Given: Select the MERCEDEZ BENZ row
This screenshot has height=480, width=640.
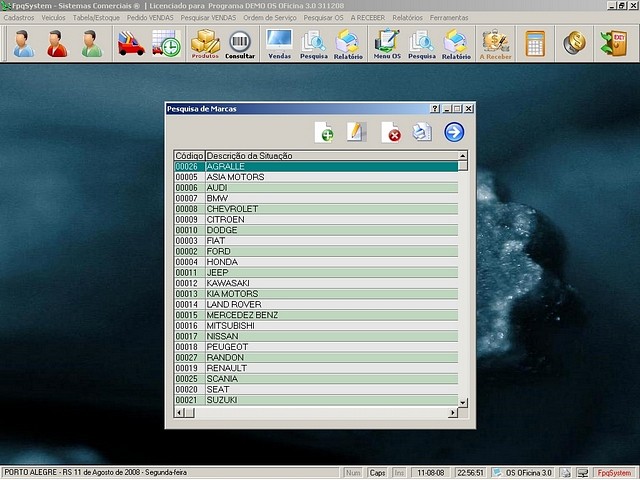Looking at the screenshot, I should click(x=316, y=315).
